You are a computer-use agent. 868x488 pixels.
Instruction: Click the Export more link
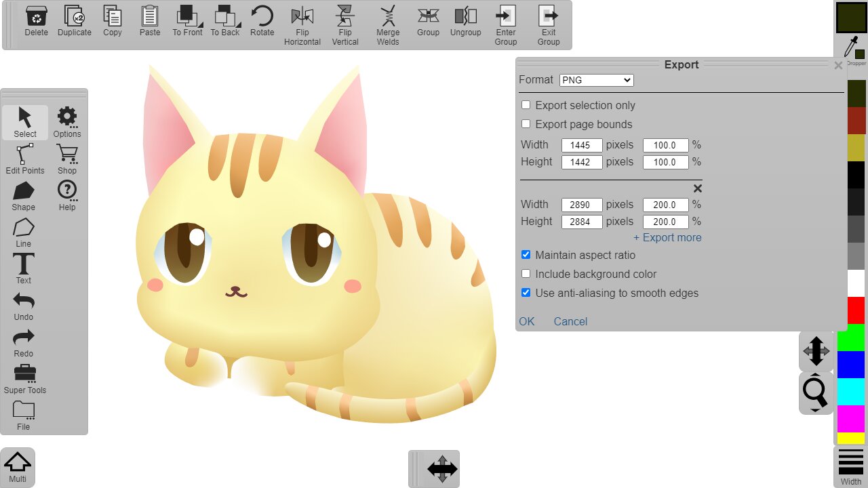(667, 237)
